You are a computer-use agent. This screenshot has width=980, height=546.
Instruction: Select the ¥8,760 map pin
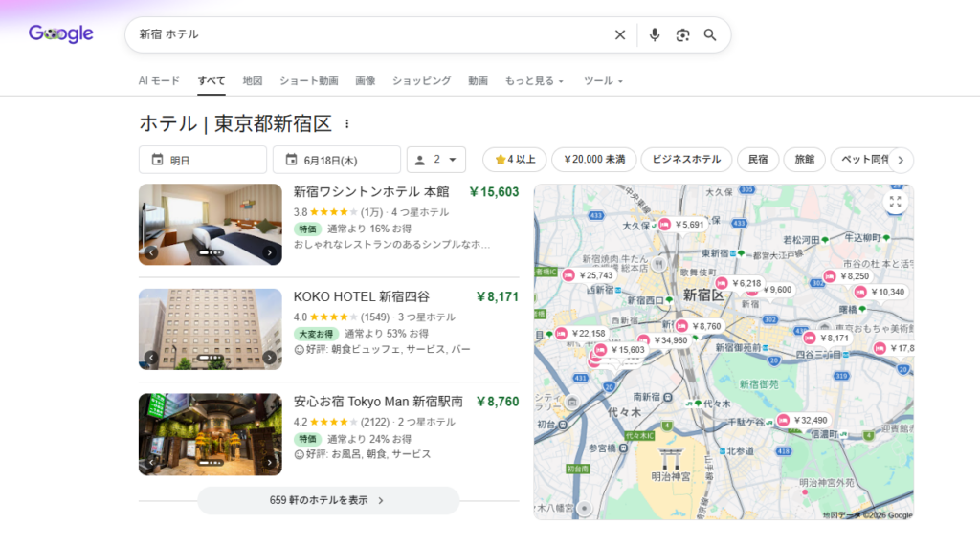700,326
